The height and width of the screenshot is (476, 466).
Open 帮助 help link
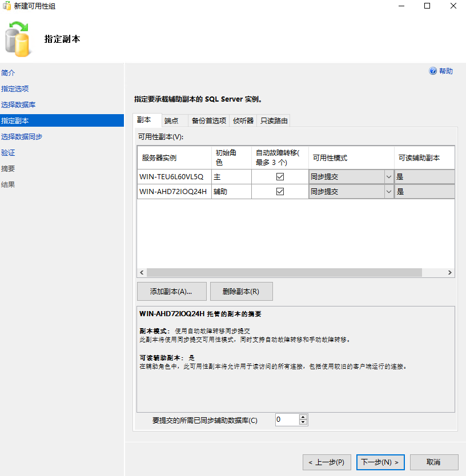pos(446,71)
